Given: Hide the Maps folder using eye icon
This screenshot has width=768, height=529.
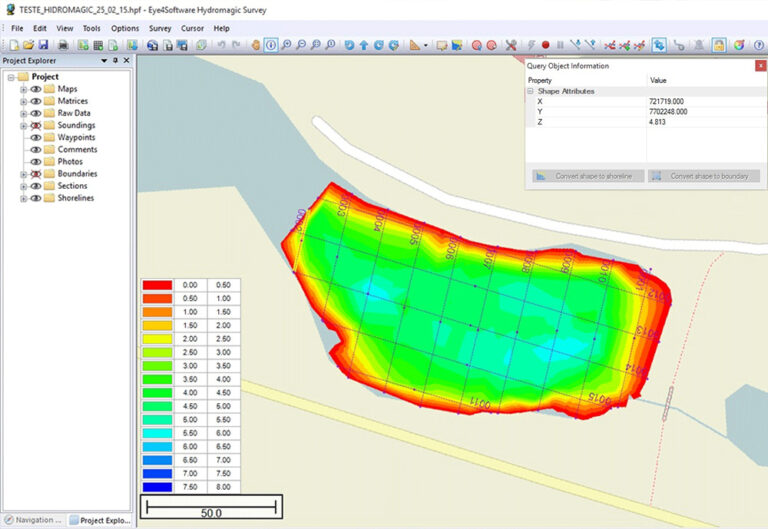Looking at the screenshot, I should point(35,89).
